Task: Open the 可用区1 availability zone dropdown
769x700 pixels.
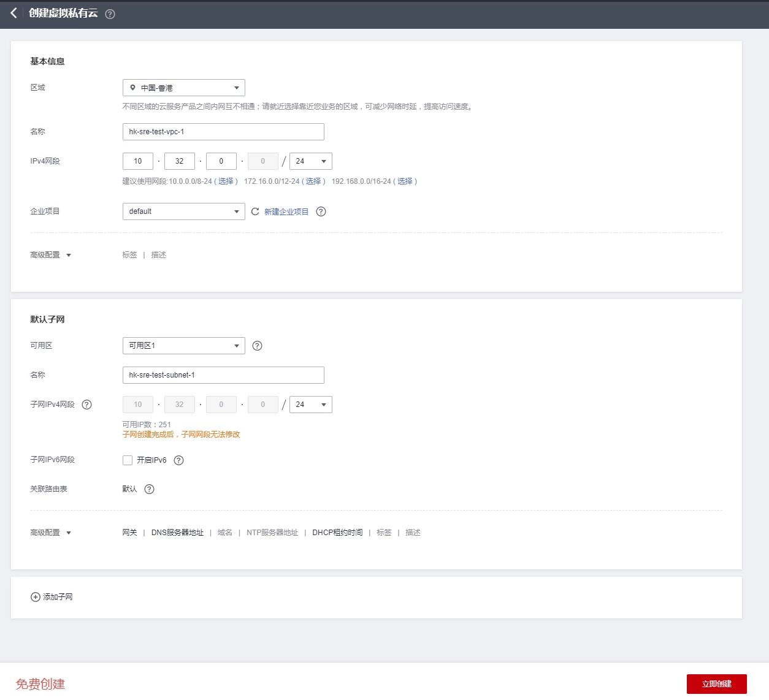Action: click(x=184, y=346)
